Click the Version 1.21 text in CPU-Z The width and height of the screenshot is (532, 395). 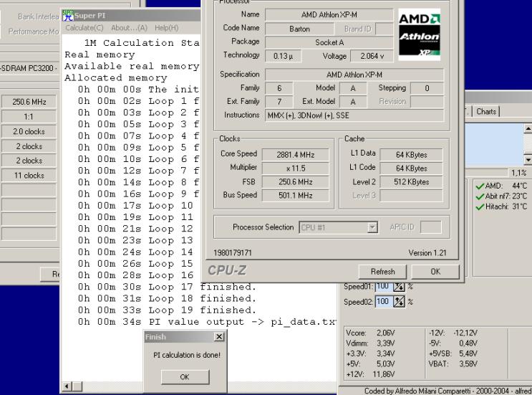427,253
